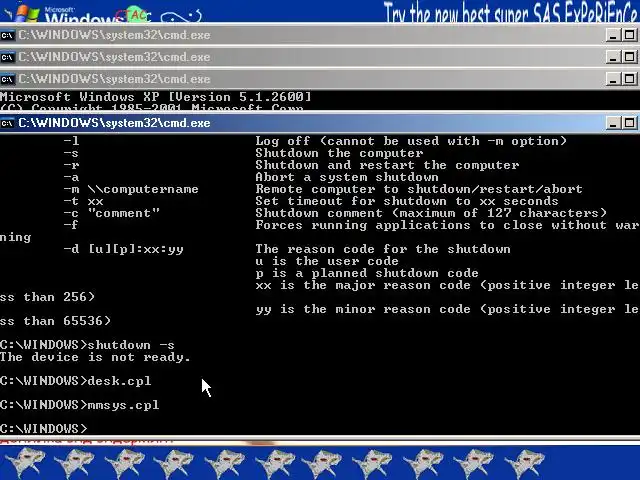Minimize the topmost background cmd.exe window
640x480 pixels.
pos(613,35)
